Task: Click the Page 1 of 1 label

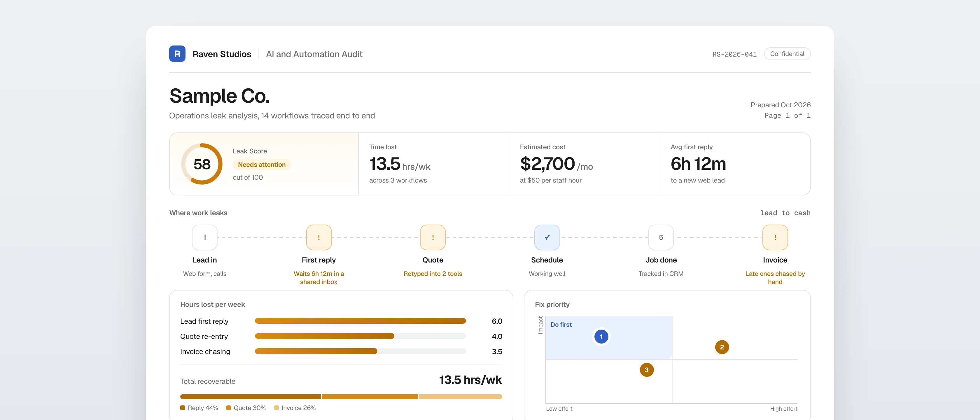Action: click(787, 115)
